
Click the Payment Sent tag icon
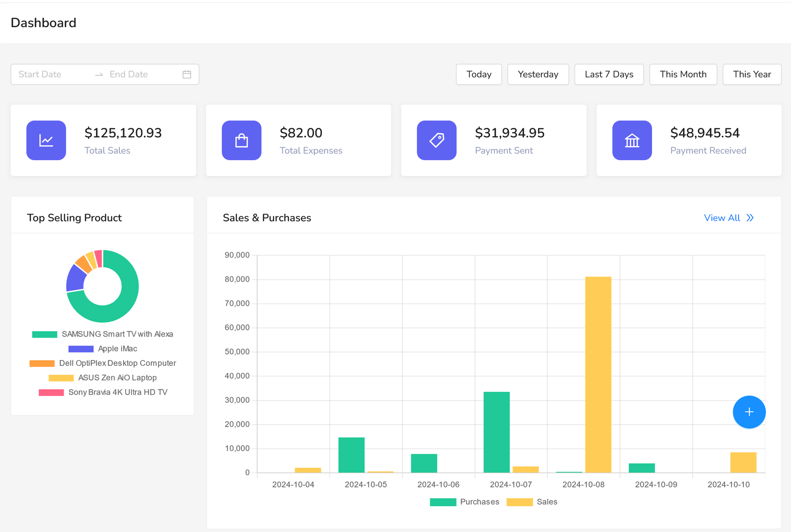coord(437,140)
